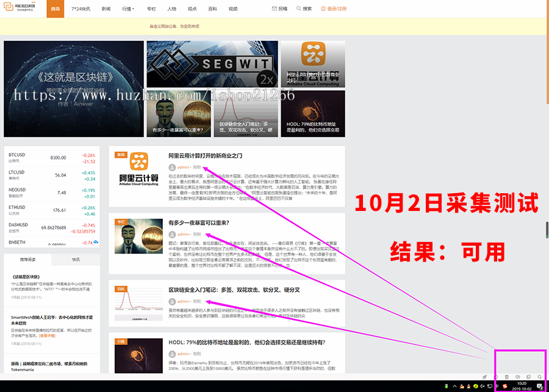
Task: Expand hidden taskbar icons with the chevron
Action: [455, 386]
